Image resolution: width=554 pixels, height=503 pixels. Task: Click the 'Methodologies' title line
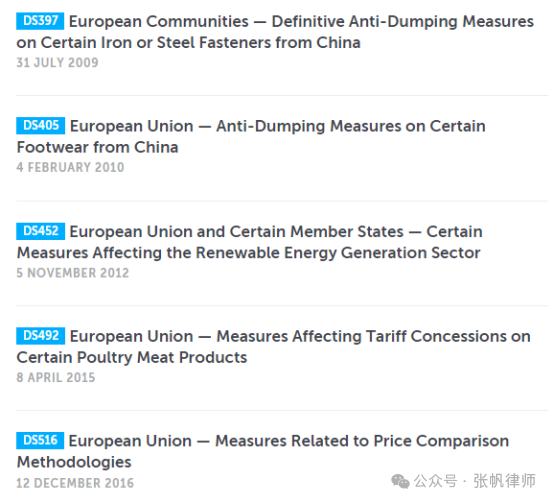74,462
